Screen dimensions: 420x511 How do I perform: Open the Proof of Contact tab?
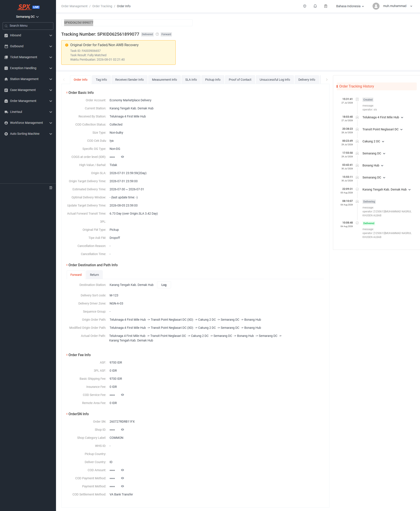click(x=240, y=80)
